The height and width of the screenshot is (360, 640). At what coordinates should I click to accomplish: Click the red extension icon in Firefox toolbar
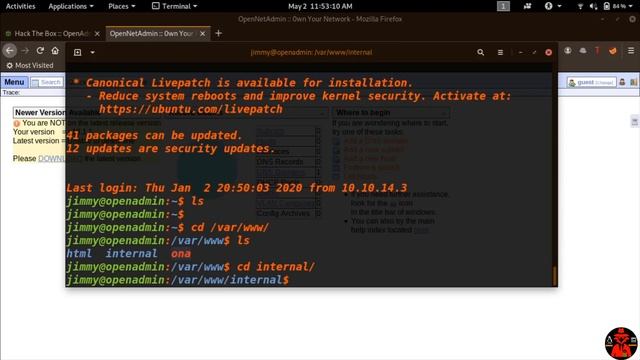(597, 51)
